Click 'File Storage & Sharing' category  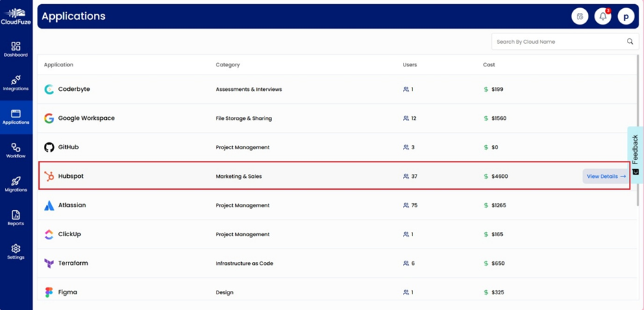[x=244, y=118]
